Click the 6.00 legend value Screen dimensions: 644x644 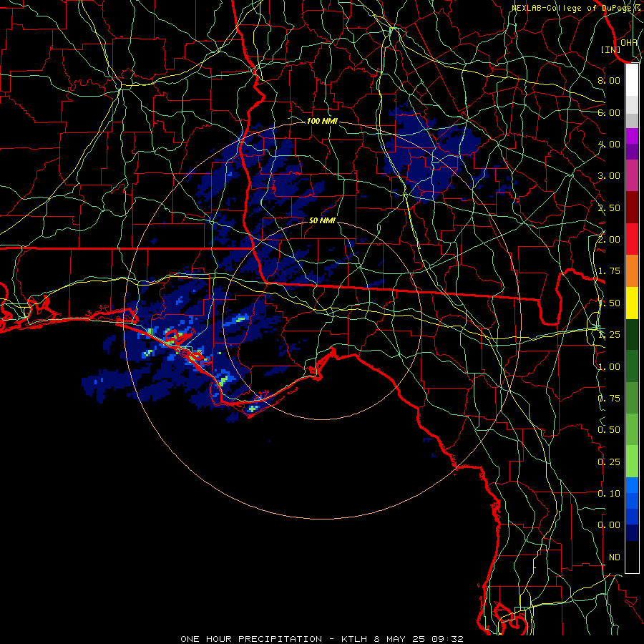coord(609,112)
